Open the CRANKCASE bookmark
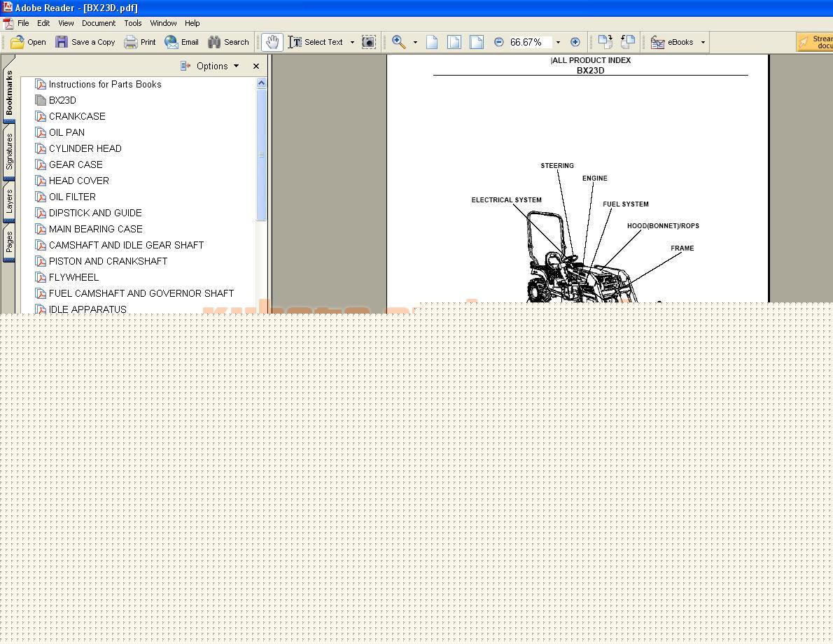The height and width of the screenshot is (644, 833). tap(77, 116)
